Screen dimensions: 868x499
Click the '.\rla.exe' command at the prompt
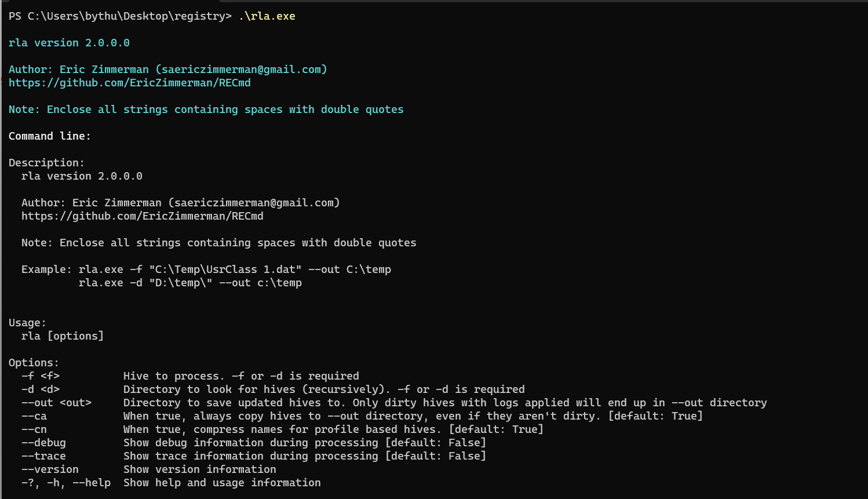[267, 16]
